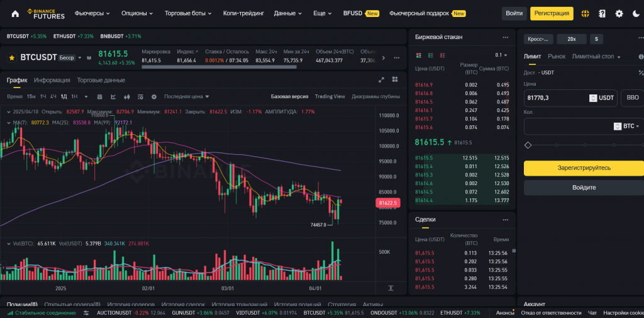
Task: Open the ticker bar three-dot menu
Action: (396, 57)
